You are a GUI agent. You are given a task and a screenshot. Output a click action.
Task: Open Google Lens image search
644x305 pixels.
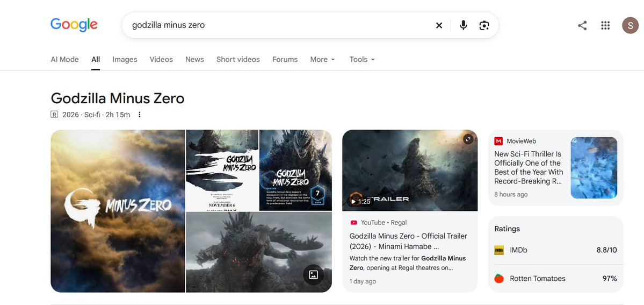(x=484, y=25)
